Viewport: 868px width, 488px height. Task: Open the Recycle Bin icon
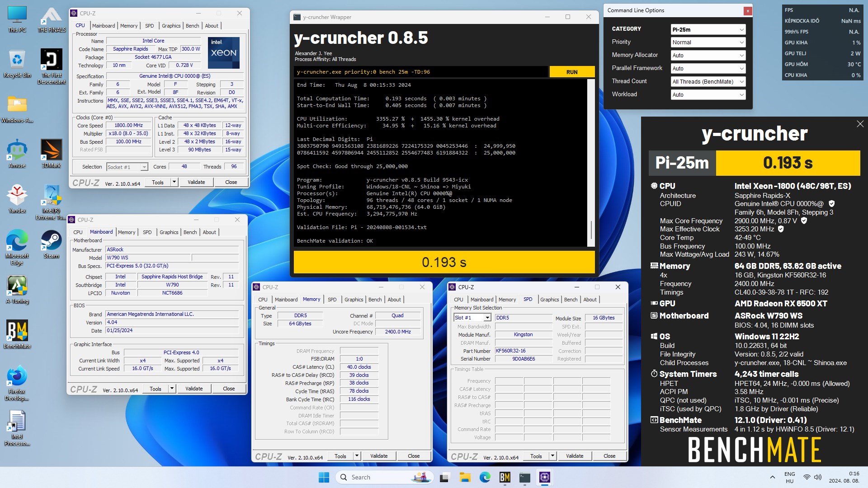point(17,63)
